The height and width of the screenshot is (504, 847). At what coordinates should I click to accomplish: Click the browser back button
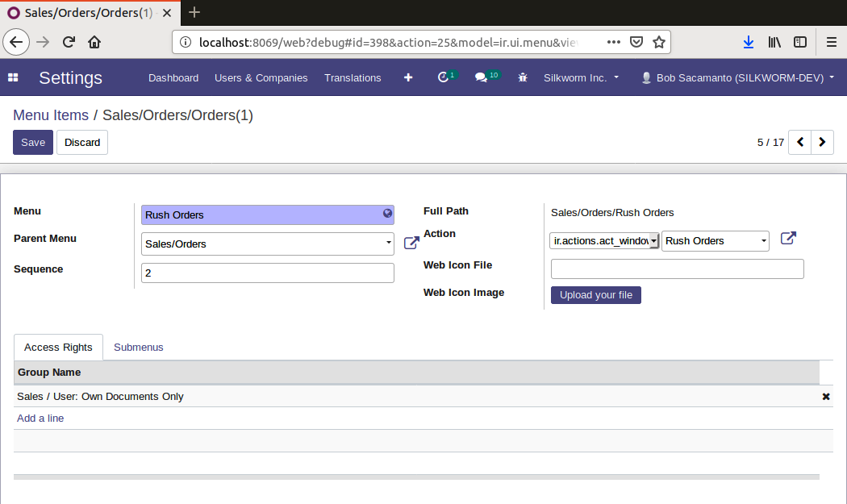[x=16, y=42]
